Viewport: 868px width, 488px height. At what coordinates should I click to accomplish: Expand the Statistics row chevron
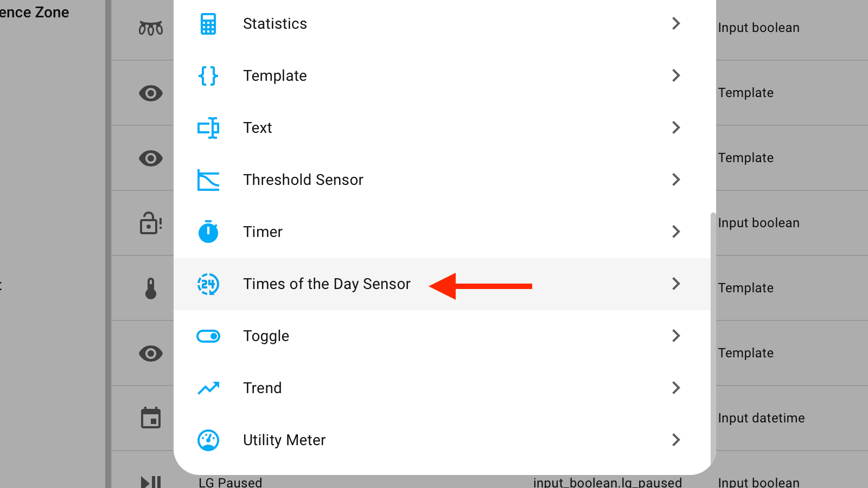pyautogui.click(x=676, y=24)
